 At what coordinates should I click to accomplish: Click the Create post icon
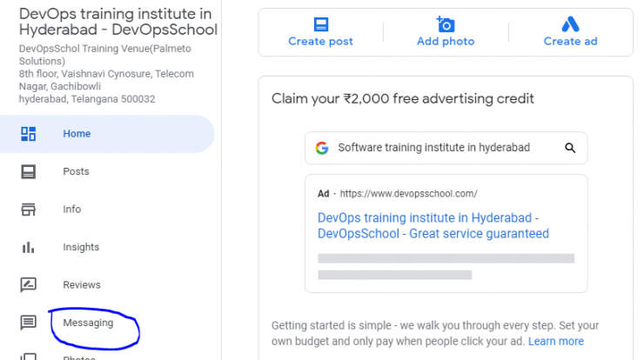[321, 24]
